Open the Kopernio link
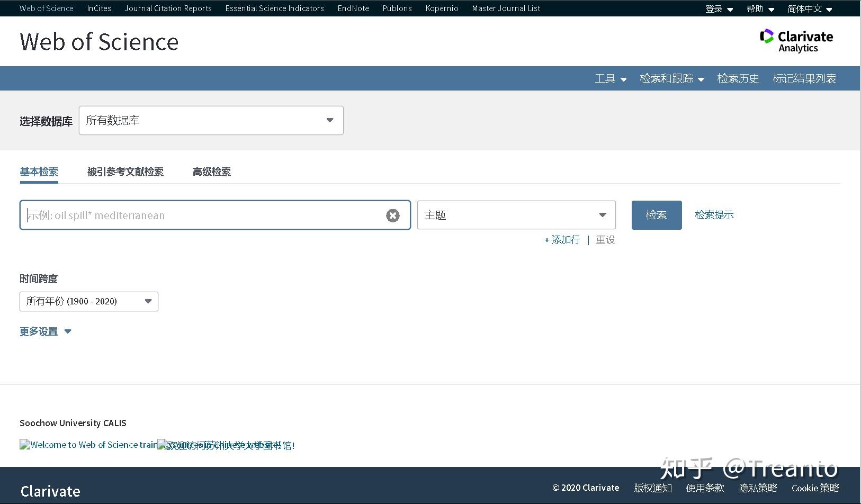861x504 pixels. 442,8
